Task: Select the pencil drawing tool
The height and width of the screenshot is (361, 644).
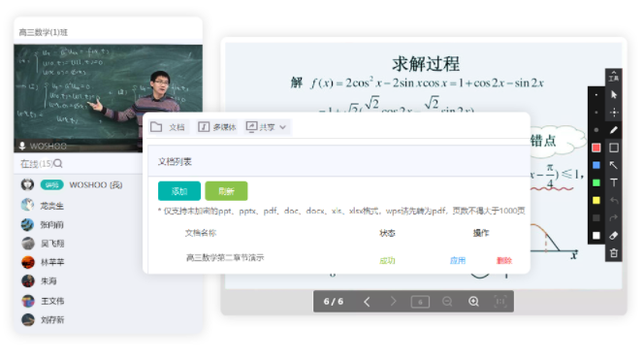Action: coord(614,130)
